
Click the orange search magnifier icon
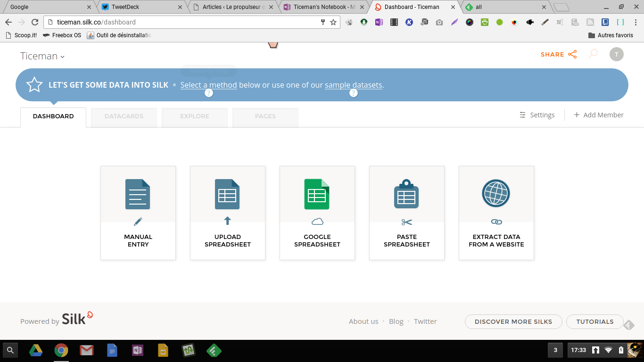click(x=593, y=54)
